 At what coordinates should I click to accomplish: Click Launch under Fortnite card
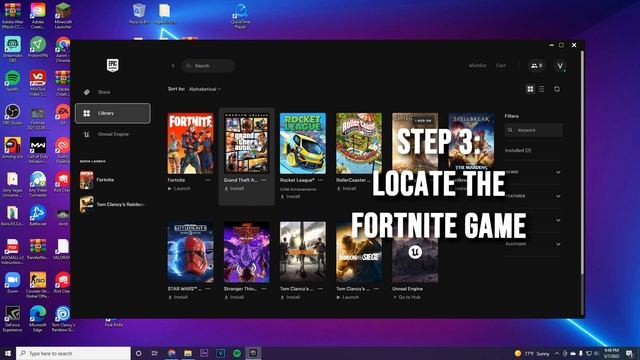(179, 189)
